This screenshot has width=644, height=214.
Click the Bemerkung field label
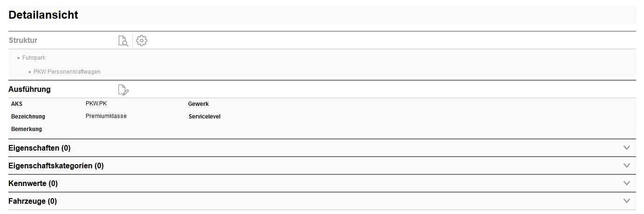point(26,129)
